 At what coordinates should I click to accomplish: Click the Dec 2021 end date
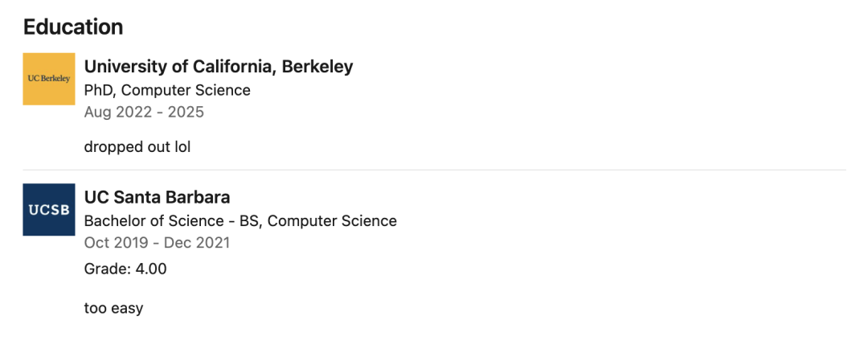196,242
